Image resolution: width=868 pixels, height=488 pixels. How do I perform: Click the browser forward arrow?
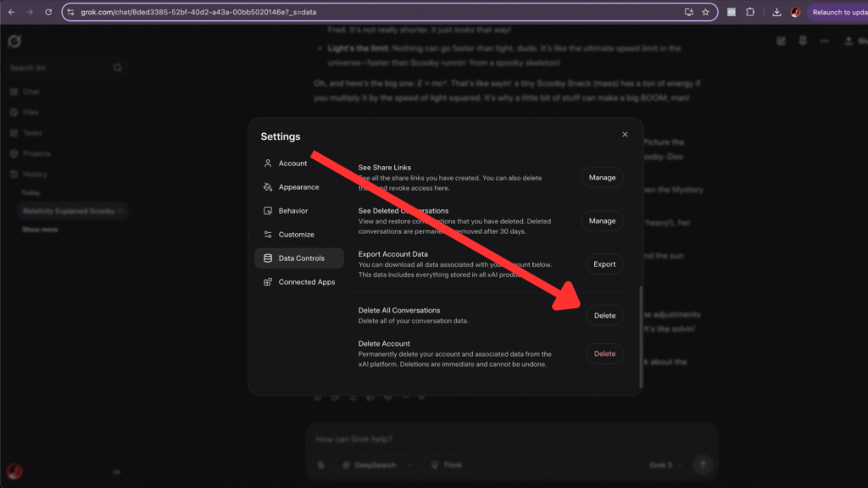tap(30, 12)
